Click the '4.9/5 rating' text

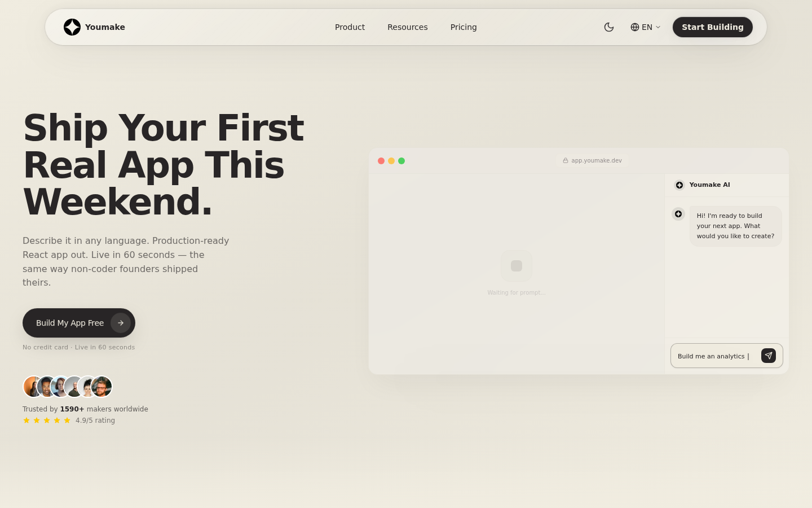click(x=95, y=421)
